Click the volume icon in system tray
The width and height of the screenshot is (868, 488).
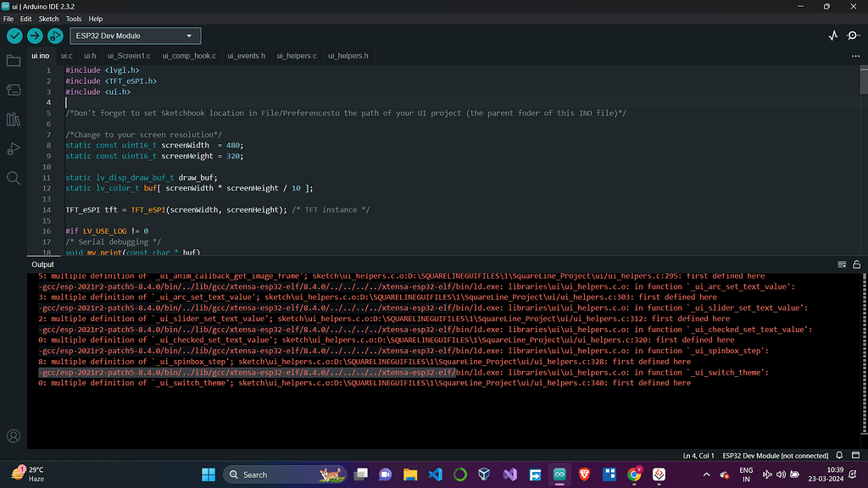(x=781, y=474)
